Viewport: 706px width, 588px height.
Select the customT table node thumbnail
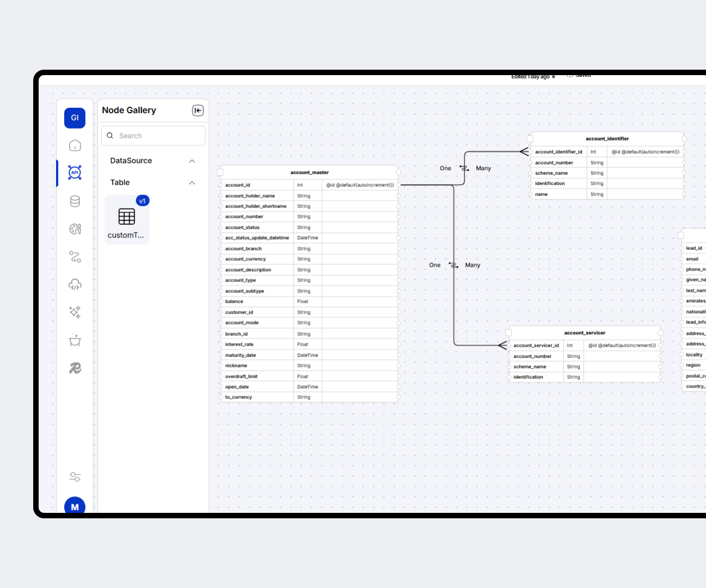127,216
